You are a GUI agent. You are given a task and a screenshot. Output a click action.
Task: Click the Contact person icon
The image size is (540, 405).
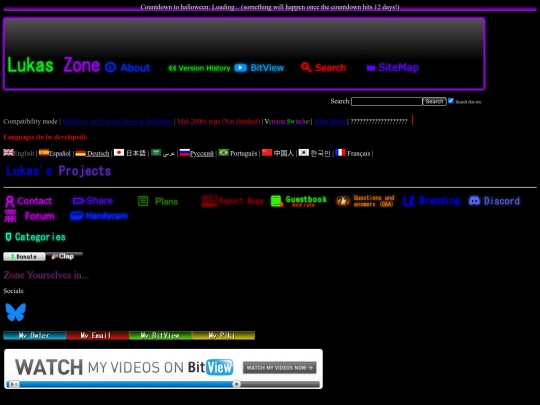[10, 201]
